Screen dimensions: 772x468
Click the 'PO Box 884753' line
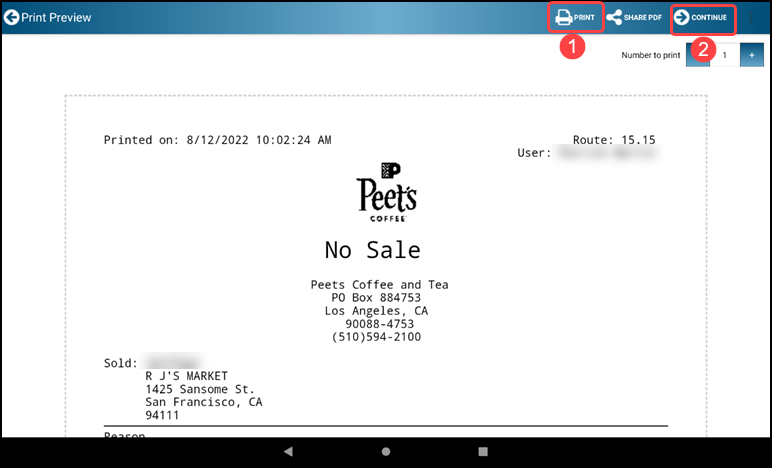(x=376, y=298)
